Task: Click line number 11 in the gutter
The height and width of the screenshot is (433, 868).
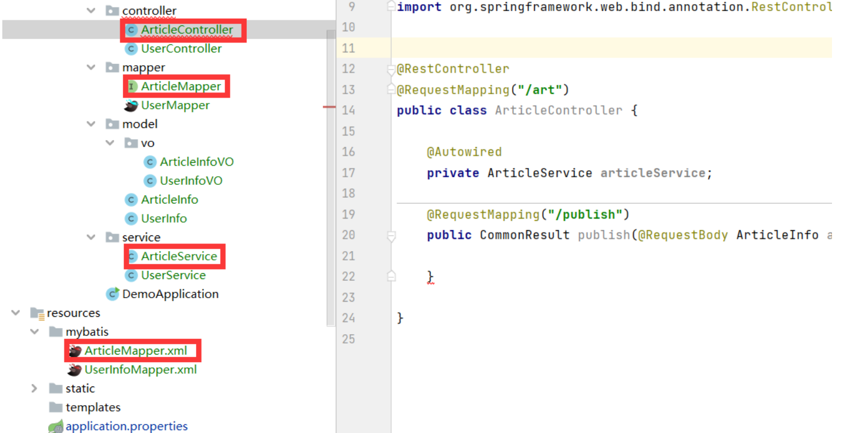Action: tap(348, 48)
